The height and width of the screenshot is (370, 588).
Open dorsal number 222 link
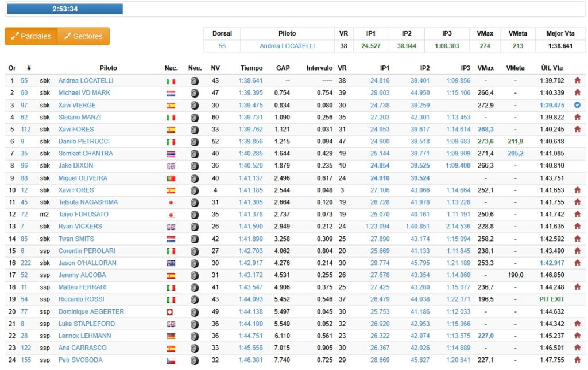click(x=26, y=263)
